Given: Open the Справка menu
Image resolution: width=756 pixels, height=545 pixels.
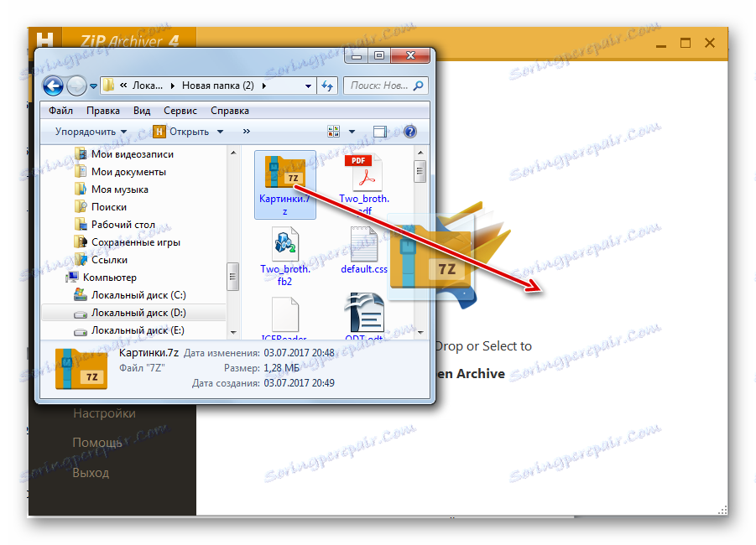Looking at the screenshot, I should click(230, 111).
